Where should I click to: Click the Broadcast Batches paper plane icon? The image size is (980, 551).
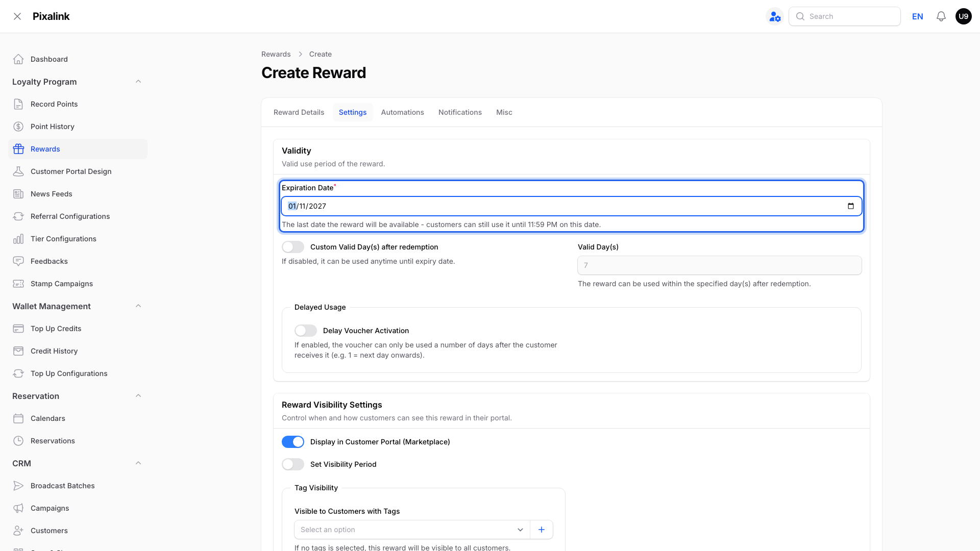[x=18, y=486]
